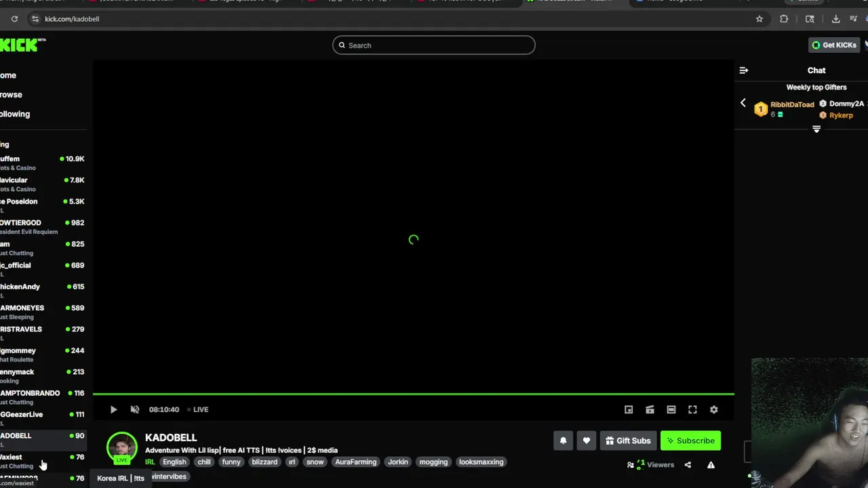
Task: Click RibbitDaToad top gifter name
Action: pos(792,104)
